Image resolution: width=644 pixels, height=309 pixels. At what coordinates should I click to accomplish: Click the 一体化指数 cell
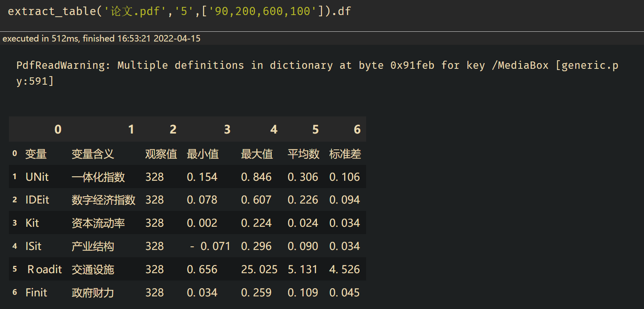(98, 177)
